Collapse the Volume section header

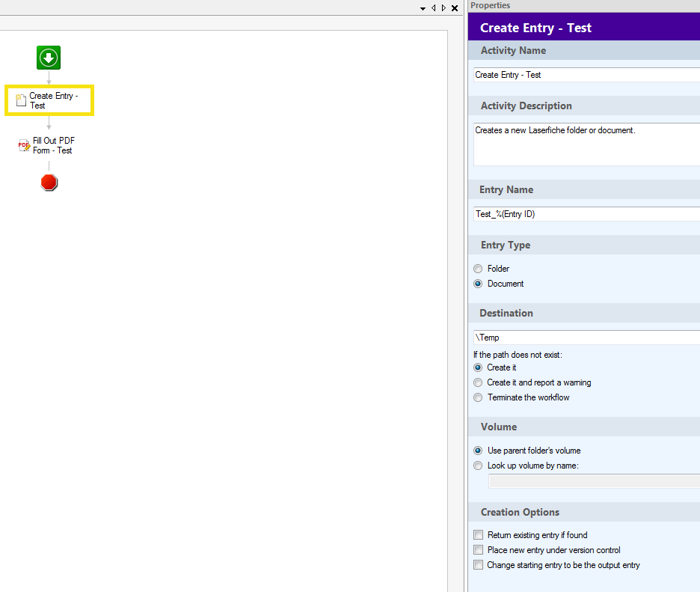[x=584, y=427]
